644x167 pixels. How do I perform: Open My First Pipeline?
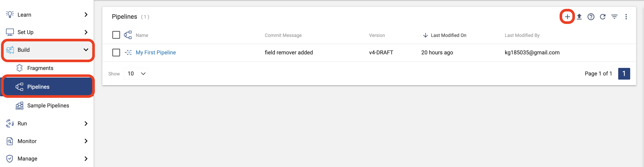[x=156, y=52]
